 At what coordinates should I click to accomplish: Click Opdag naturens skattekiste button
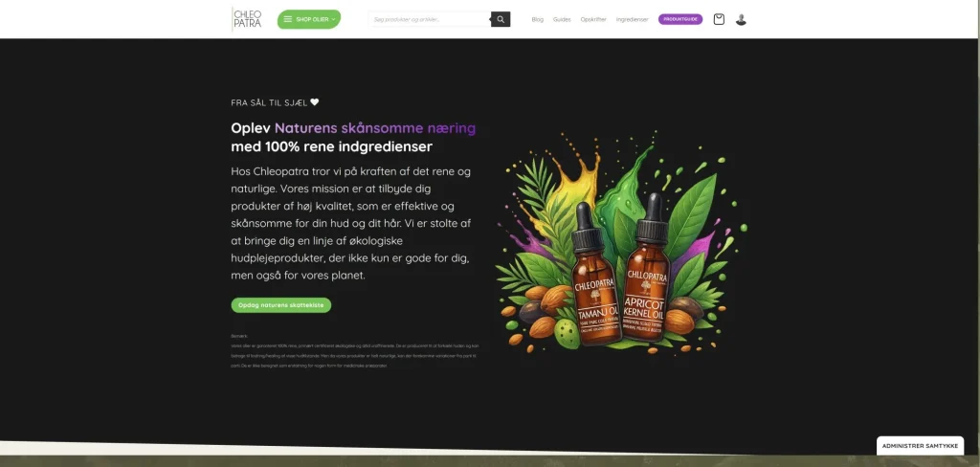click(280, 305)
